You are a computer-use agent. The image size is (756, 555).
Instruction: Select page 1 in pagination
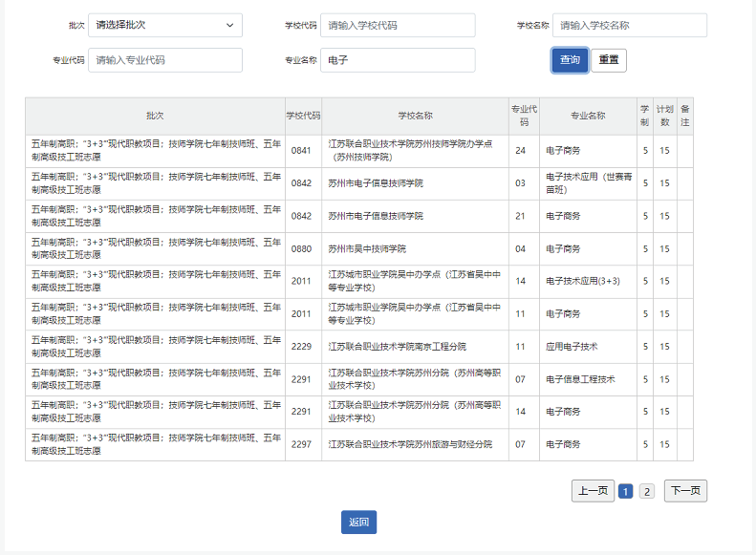[x=626, y=492]
